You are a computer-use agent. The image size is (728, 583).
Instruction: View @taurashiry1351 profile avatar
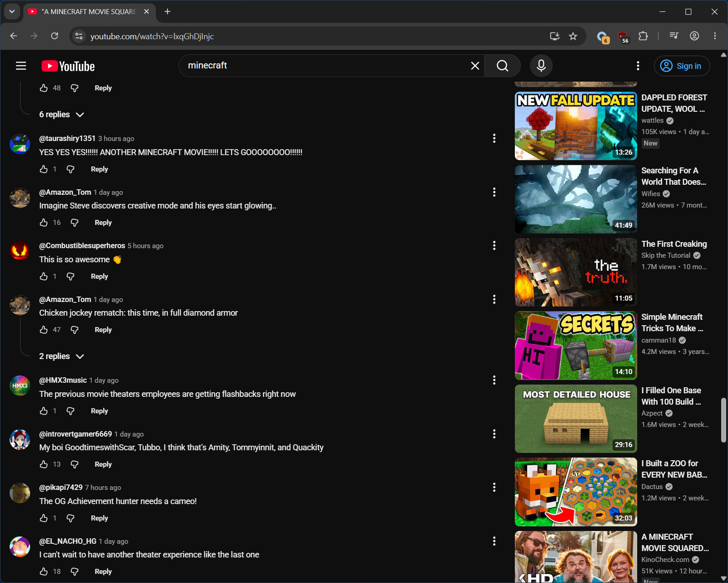tap(20, 144)
